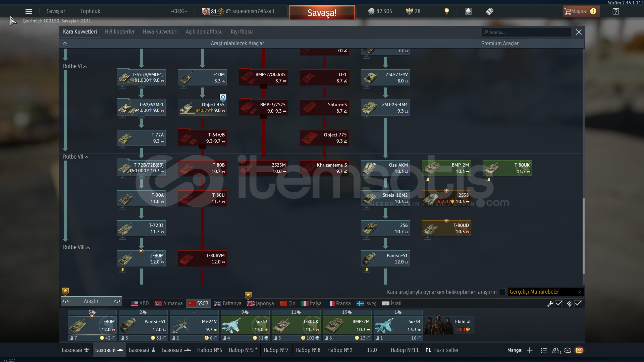644x362 pixels.
Task: Open the help question mark icon
Action: coord(616,11)
